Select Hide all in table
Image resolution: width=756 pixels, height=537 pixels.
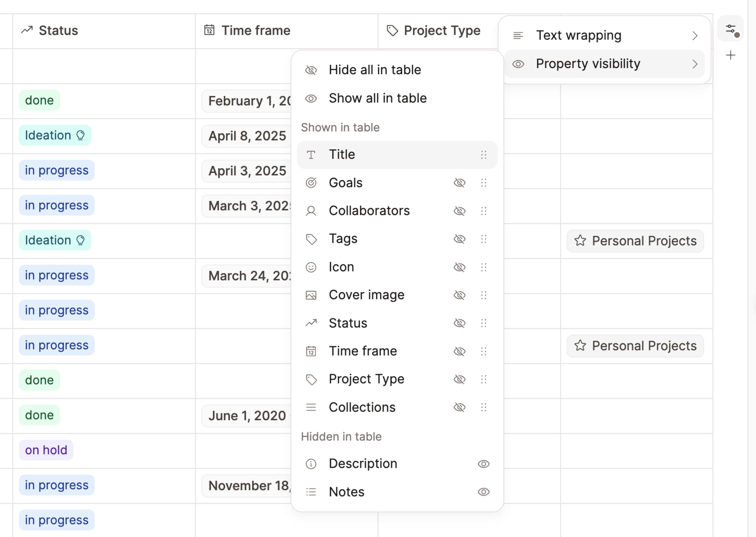pos(374,70)
